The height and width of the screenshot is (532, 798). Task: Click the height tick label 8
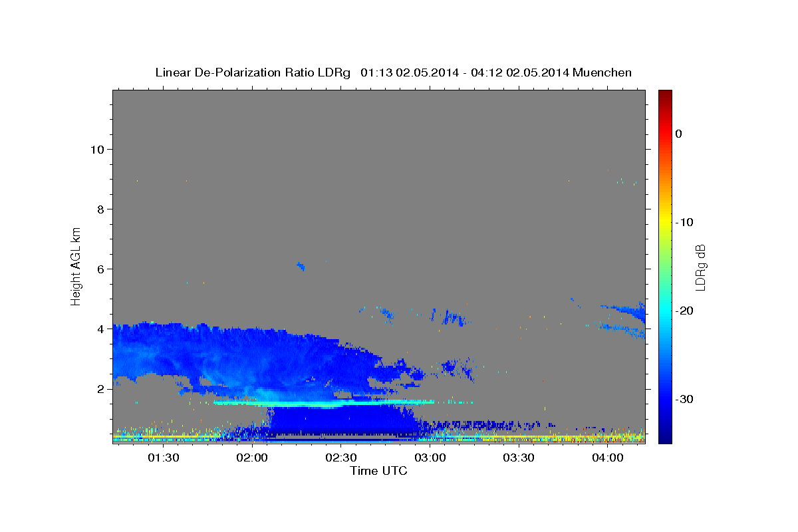[101, 209]
